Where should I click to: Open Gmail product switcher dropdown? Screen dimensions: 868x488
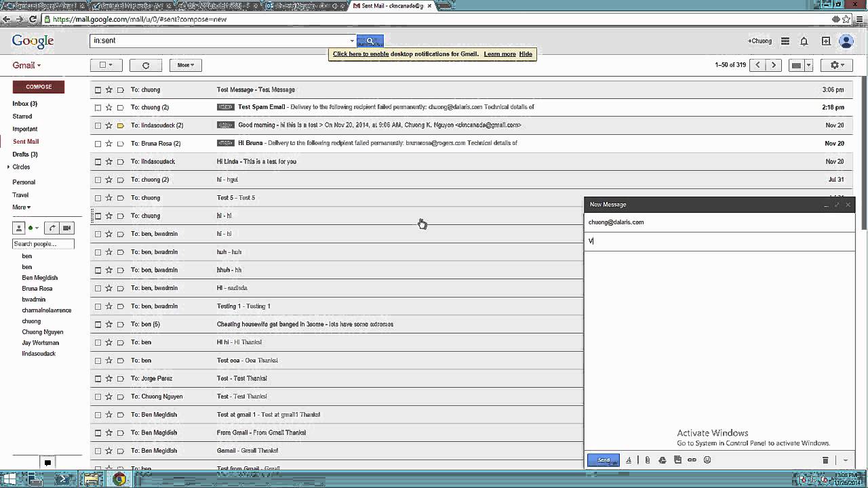point(26,65)
